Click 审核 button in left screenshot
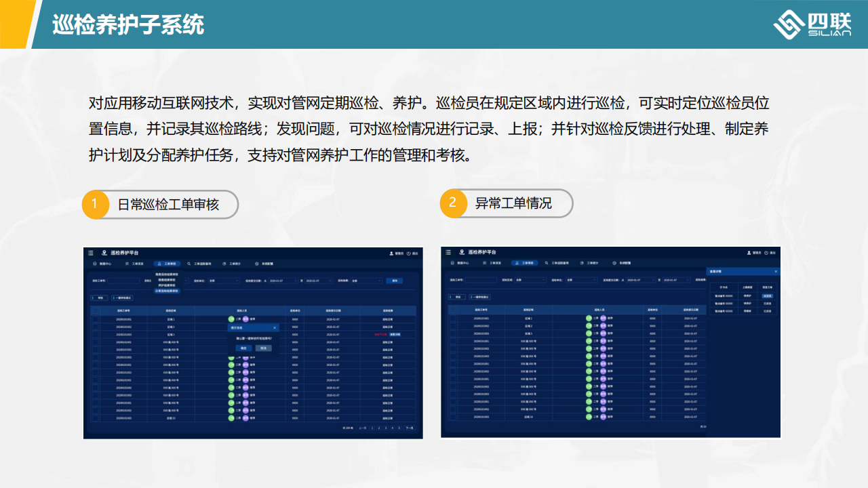Screen dimensions: 868x488 point(99,297)
